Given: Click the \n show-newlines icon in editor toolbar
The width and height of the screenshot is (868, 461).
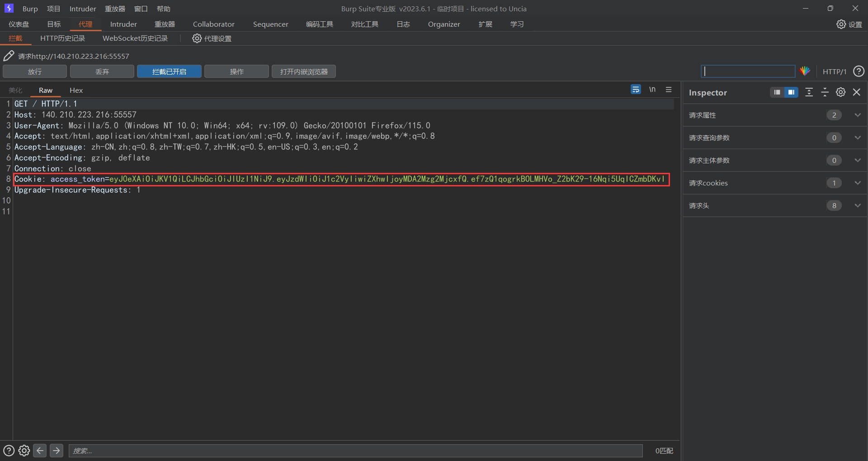Looking at the screenshot, I should pos(652,89).
